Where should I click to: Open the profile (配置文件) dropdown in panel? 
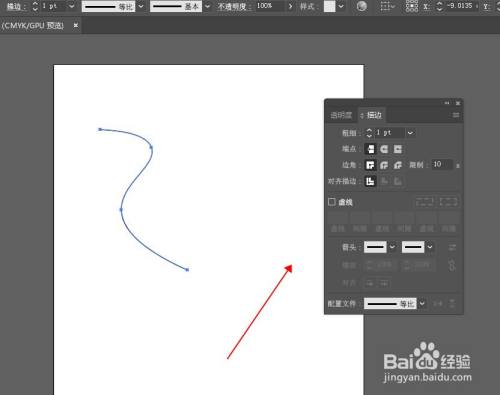pos(422,304)
